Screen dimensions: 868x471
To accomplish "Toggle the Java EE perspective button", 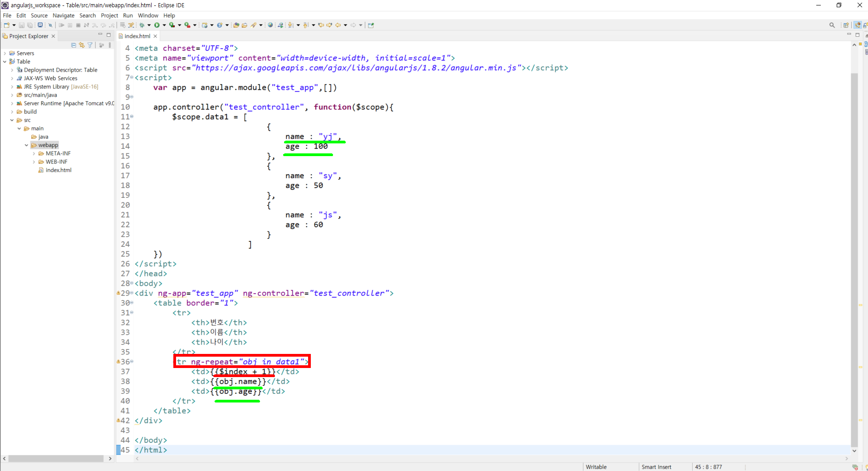I will click(858, 25).
